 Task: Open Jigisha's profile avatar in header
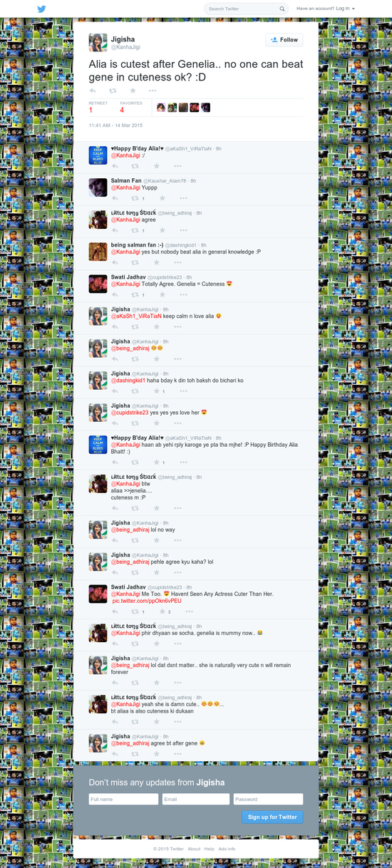pos(98,42)
